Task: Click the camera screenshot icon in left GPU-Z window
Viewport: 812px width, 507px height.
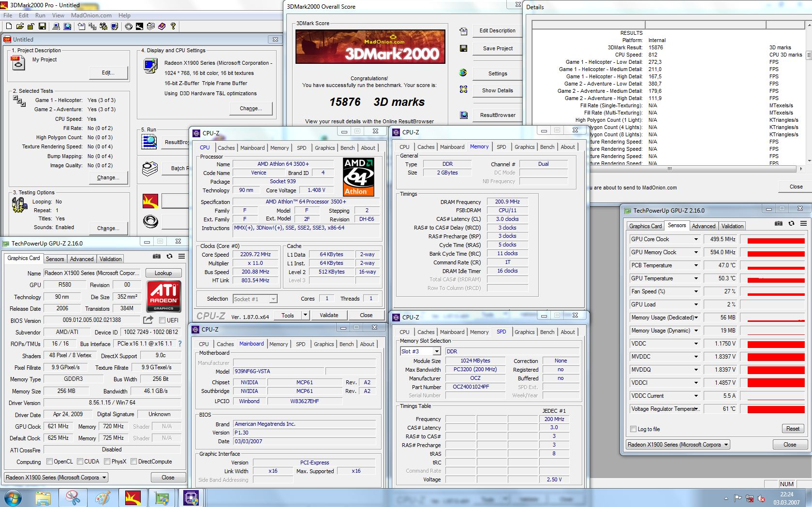Action: pyautogui.click(x=157, y=256)
